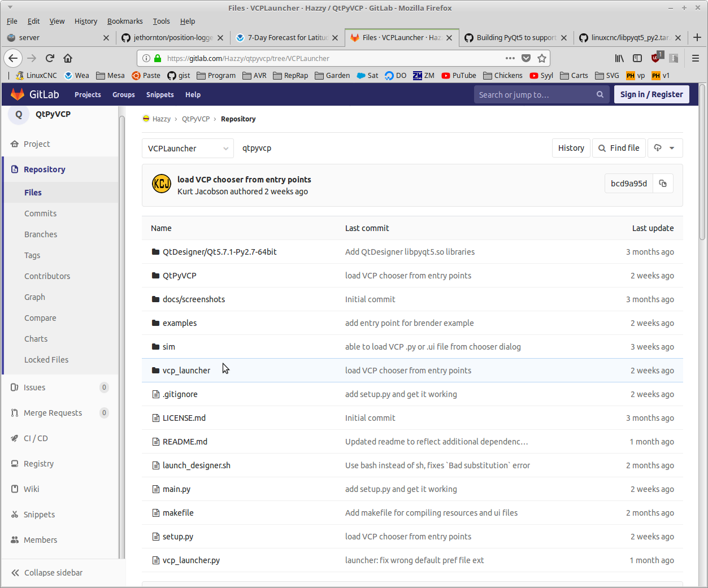Open launch_designer.sh file
This screenshot has width=708, height=588.
coord(197,465)
